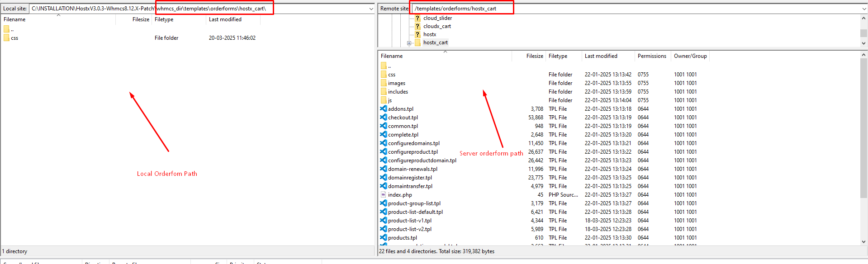Select the hostx folder in remote tree
Screen dimensions: 868x264
[430, 34]
